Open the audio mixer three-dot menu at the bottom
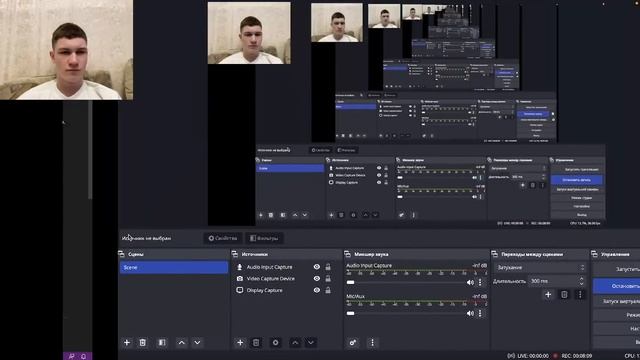Screen dimensions: 640x360 (x=372, y=342)
